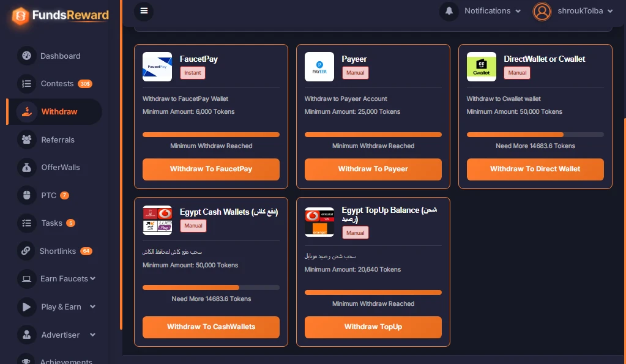626x364 pixels.
Task: Open Referrals from the sidebar
Action: click(58, 139)
